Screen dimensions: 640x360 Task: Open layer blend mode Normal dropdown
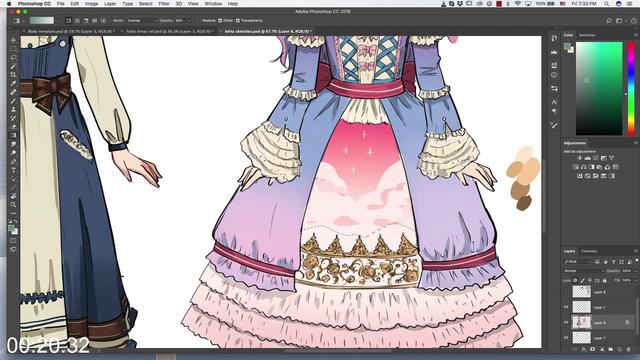(584, 271)
